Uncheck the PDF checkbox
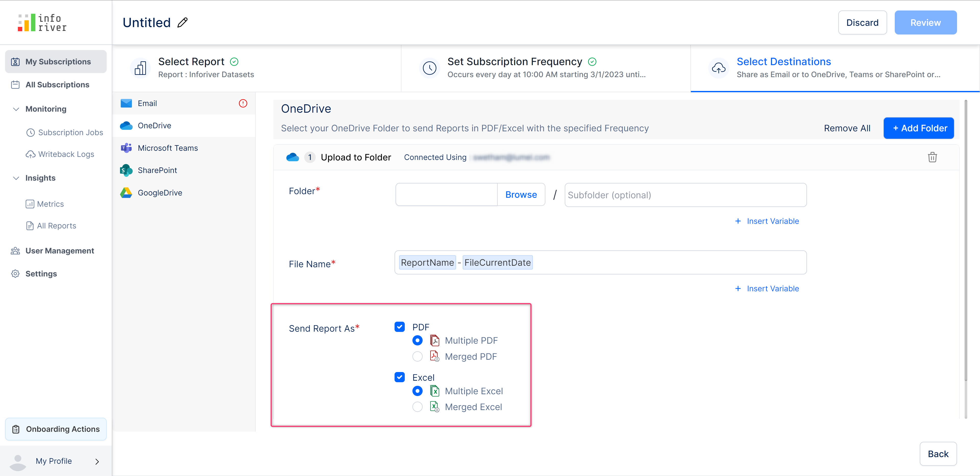 [x=399, y=327]
